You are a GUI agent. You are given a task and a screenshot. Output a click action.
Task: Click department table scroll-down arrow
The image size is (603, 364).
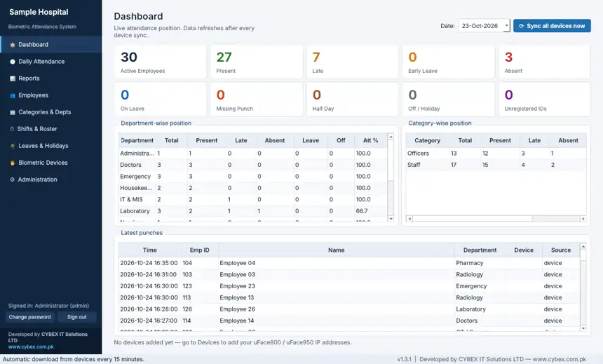(x=391, y=219)
